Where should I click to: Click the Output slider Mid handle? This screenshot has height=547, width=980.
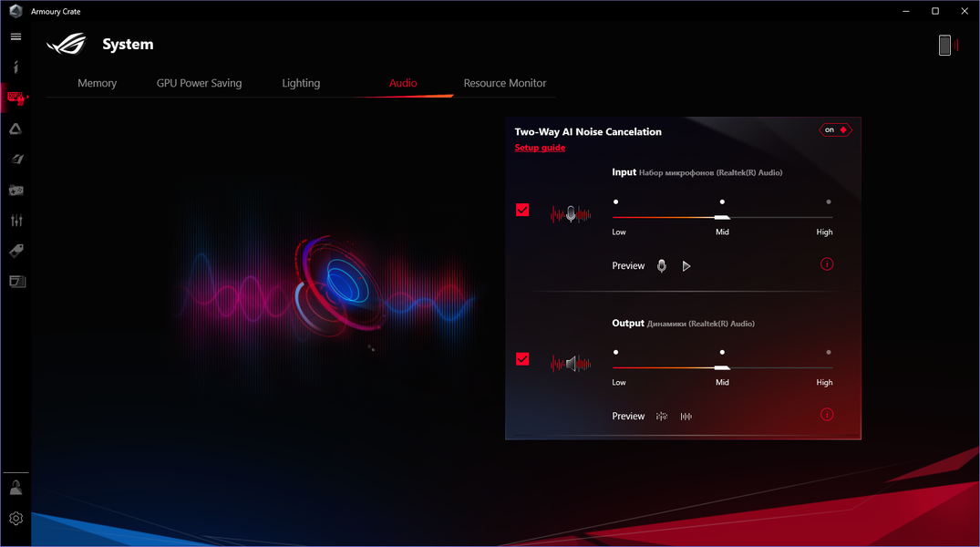point(722,367)
